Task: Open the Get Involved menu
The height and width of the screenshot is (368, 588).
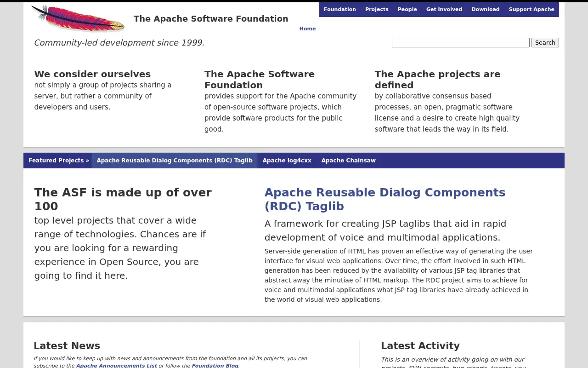Action: [444, 9]
